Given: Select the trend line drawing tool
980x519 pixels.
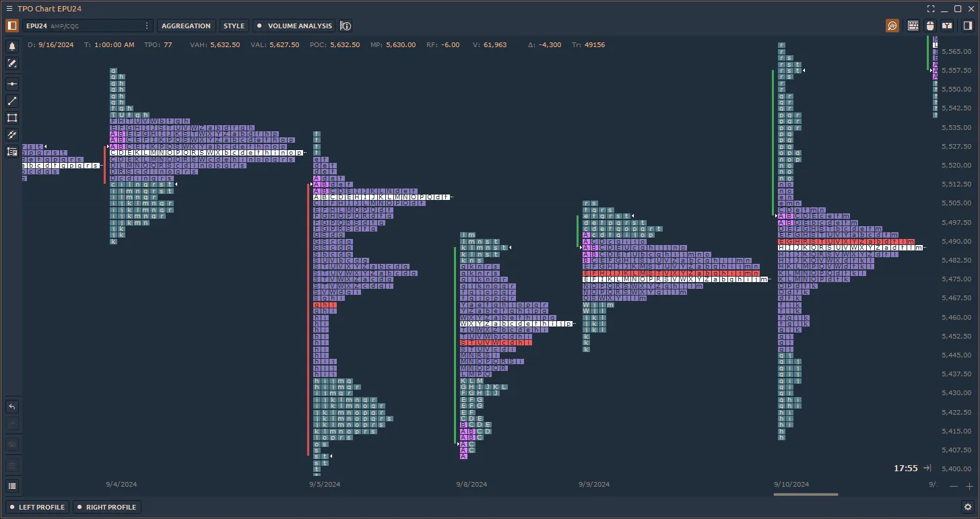Looking at the screenshot, I should point(12,101).
